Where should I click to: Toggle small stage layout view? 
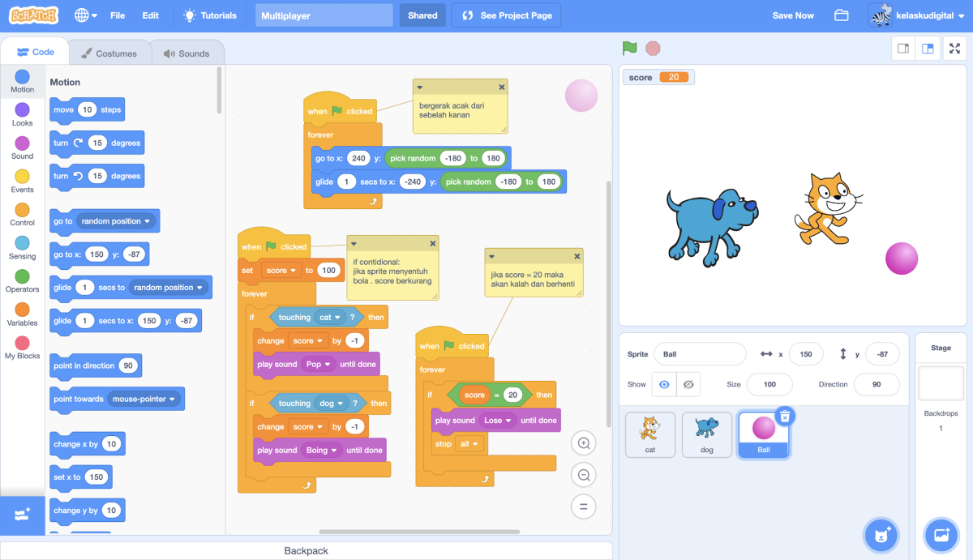tap(902, 48)
